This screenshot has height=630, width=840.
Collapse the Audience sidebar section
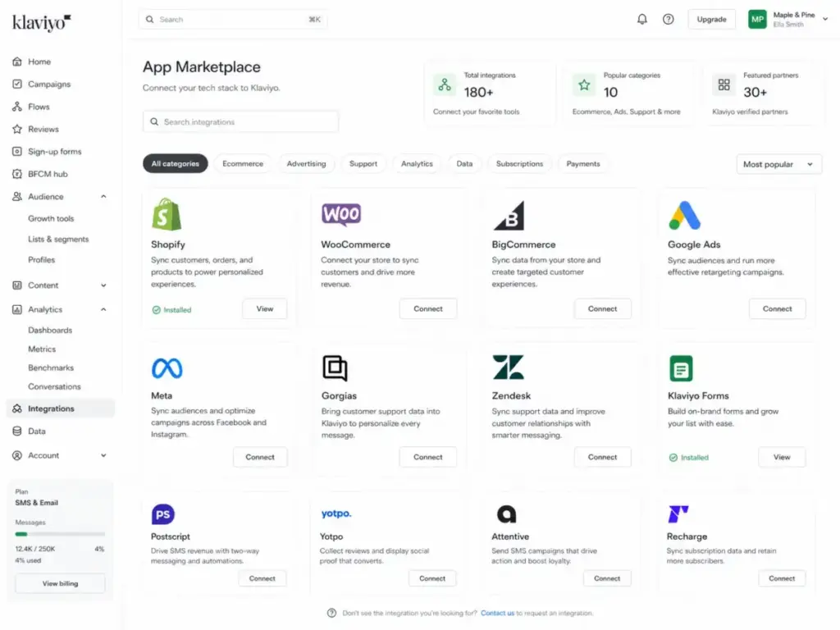point(103,197)
